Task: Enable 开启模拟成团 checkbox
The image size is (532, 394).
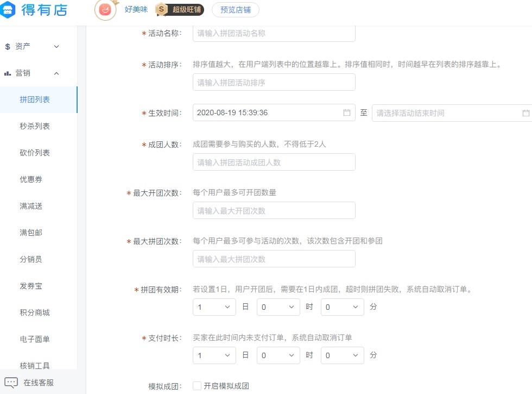Action: (197, 386)
